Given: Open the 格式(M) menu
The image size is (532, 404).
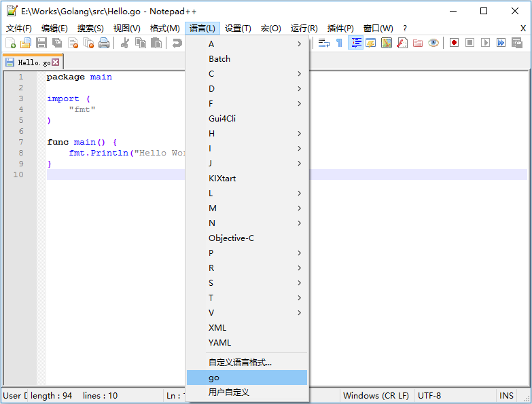Looking at the screenshot, I should click(165, 28).
